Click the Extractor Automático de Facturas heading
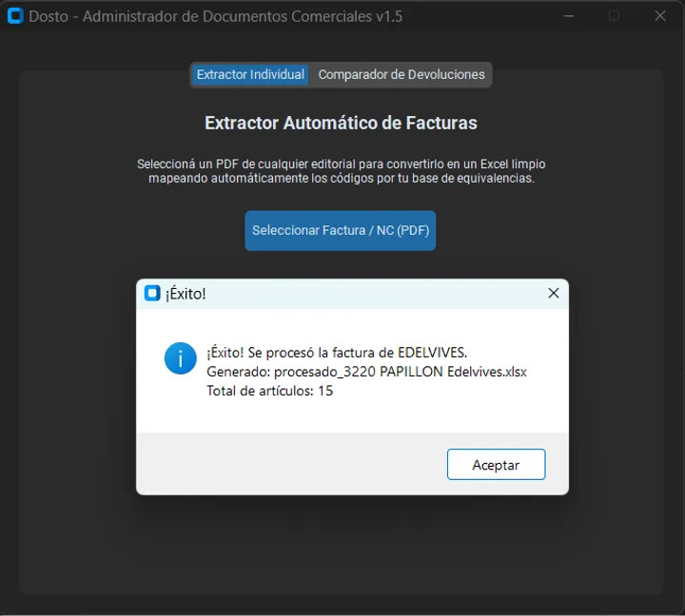Image resolution: width=685 pixels, height=616 pixels. (341, 124)
